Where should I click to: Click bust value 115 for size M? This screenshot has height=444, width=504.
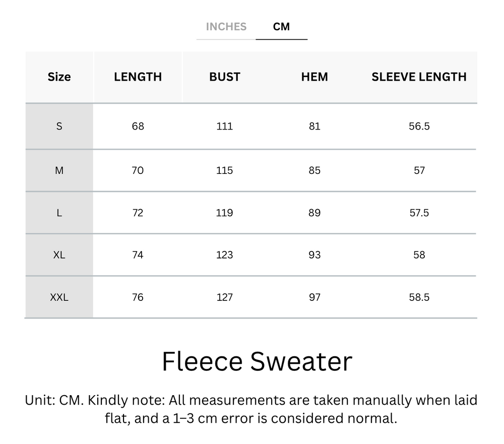(x=225, y=170)
